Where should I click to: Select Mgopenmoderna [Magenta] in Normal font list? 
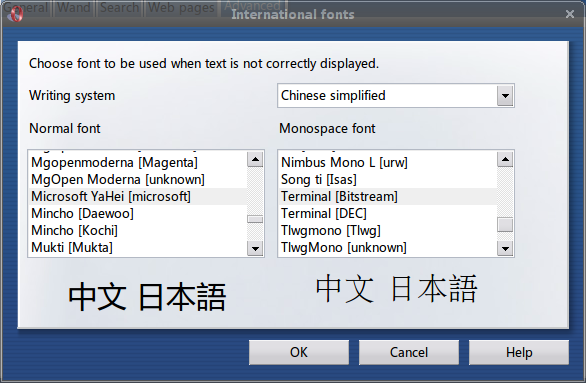138,163
